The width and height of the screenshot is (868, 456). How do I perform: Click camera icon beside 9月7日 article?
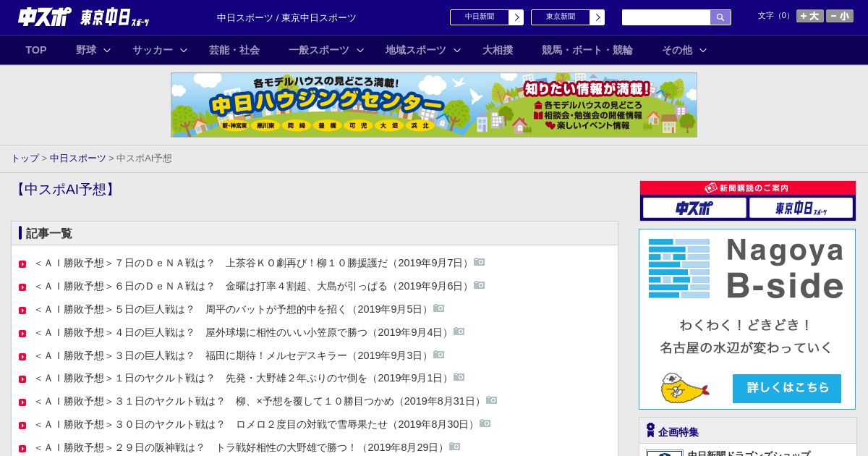(x=479, y=262)
